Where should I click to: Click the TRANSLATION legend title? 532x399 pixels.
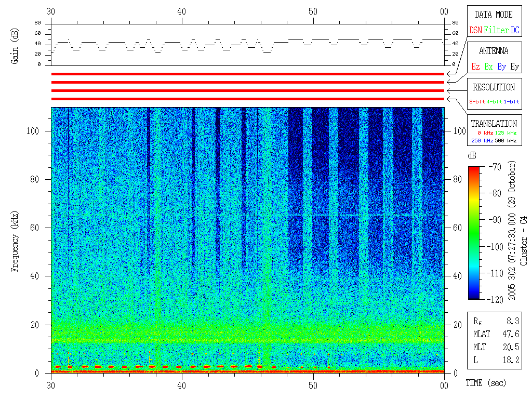(494, 124)
